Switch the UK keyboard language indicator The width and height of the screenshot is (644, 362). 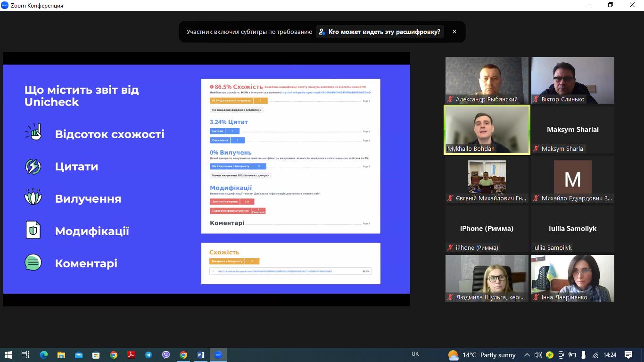pos(415,354)
